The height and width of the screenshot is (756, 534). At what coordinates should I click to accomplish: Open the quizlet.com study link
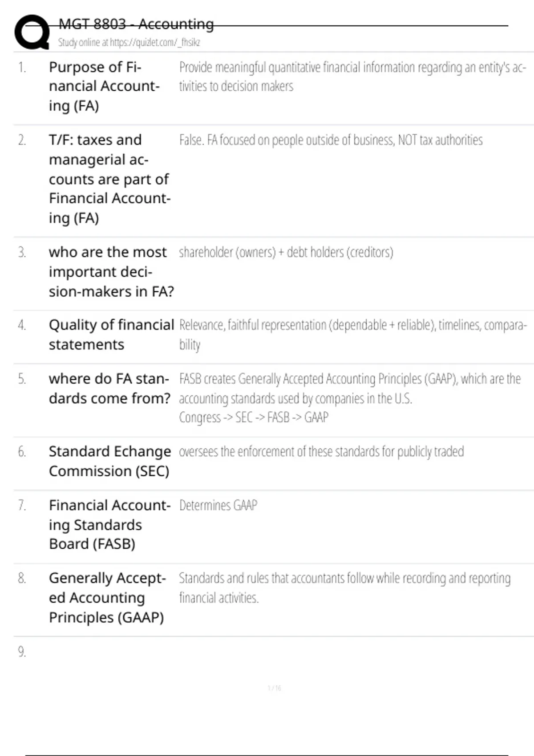click(x=129, y=43)
